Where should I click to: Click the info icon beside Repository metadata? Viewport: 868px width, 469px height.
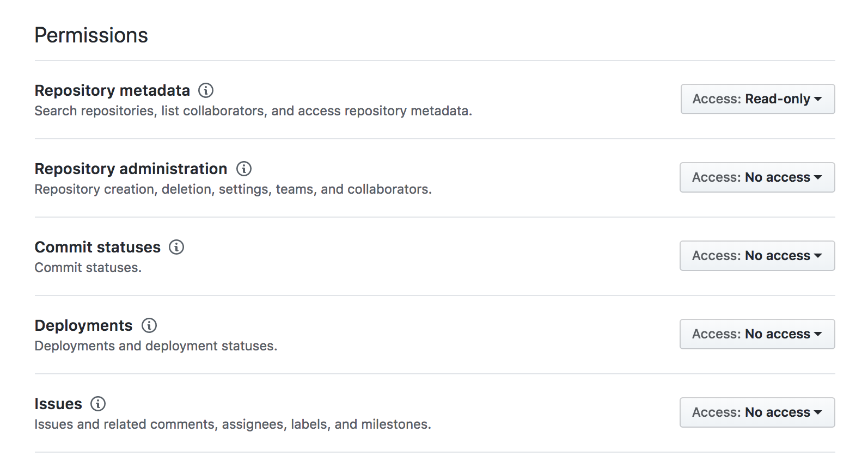tap(206, 91)
